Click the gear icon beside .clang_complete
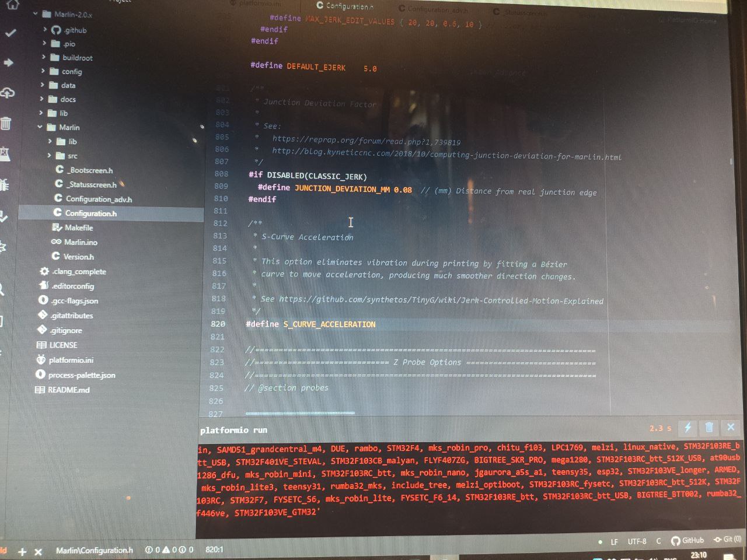The height and width of the screenshot is (560, 747). 44,271
